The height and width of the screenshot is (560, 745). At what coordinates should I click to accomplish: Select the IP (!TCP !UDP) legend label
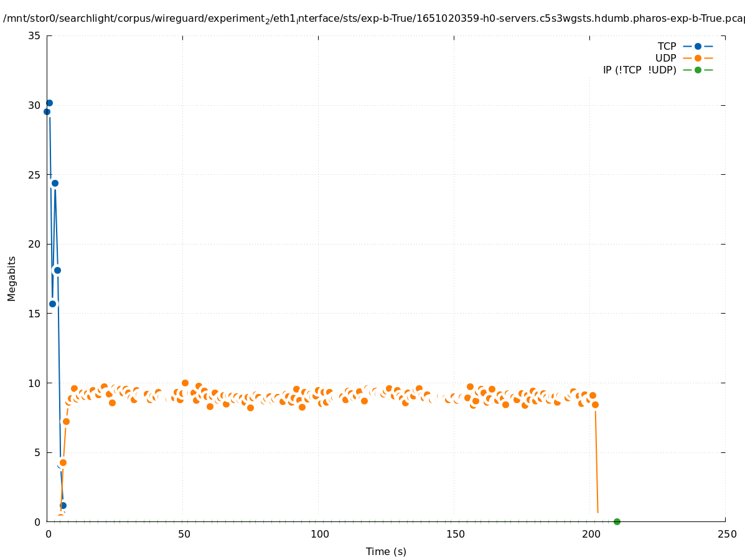coord(639,70)
